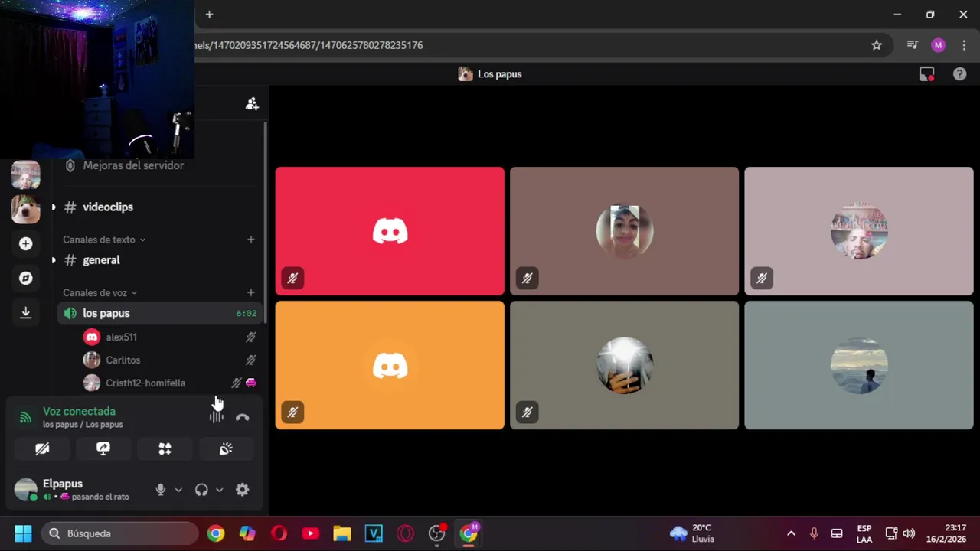Select the red Discord-logo participant tile
980x551 pixels.
click(390, 231)
